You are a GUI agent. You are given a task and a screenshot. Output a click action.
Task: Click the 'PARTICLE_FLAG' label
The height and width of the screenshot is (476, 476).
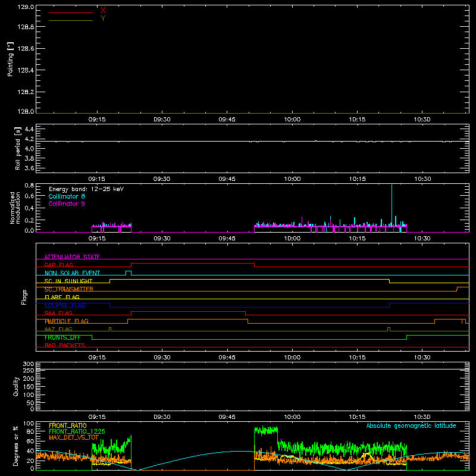[x=67, y=321]
